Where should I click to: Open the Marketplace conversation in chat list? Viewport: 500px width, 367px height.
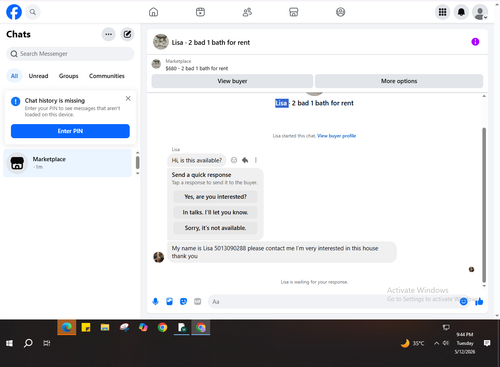68,163
